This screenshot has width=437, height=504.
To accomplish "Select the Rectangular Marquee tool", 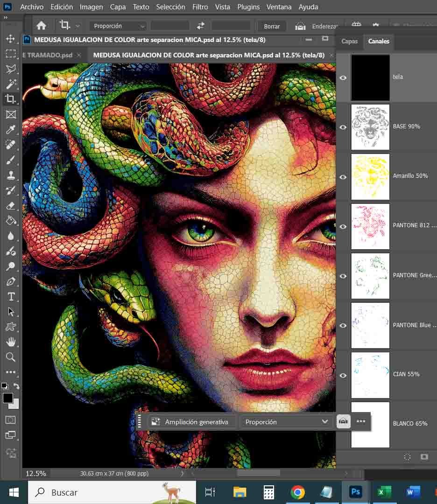I will 10,54.
